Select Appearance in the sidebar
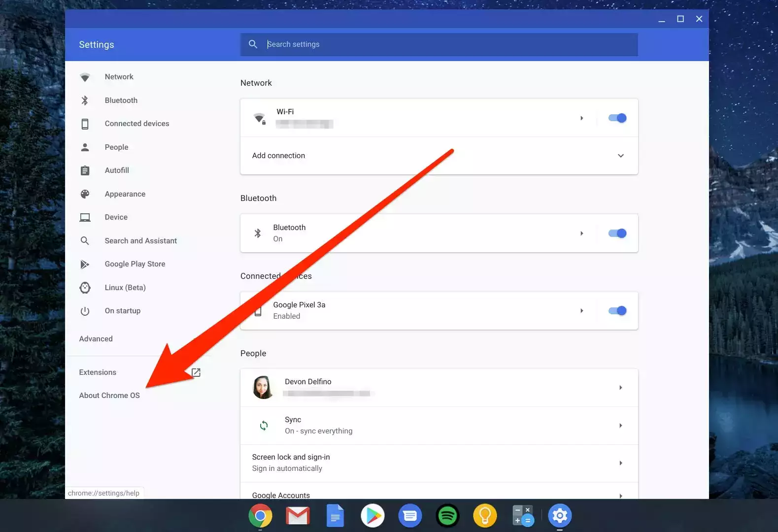This screenshot has width=778, height=532. 125,194
